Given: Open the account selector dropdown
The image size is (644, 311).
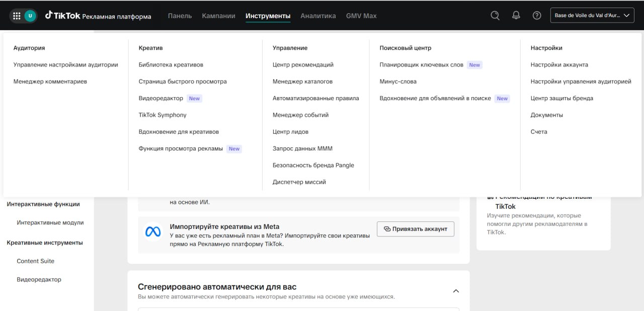Looking at the screenshot, I should (592, 16).
